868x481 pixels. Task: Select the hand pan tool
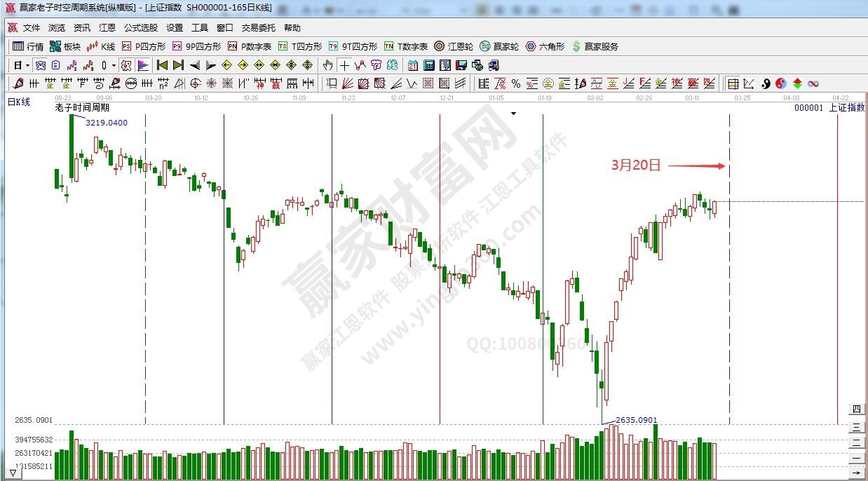pos(327,65)
